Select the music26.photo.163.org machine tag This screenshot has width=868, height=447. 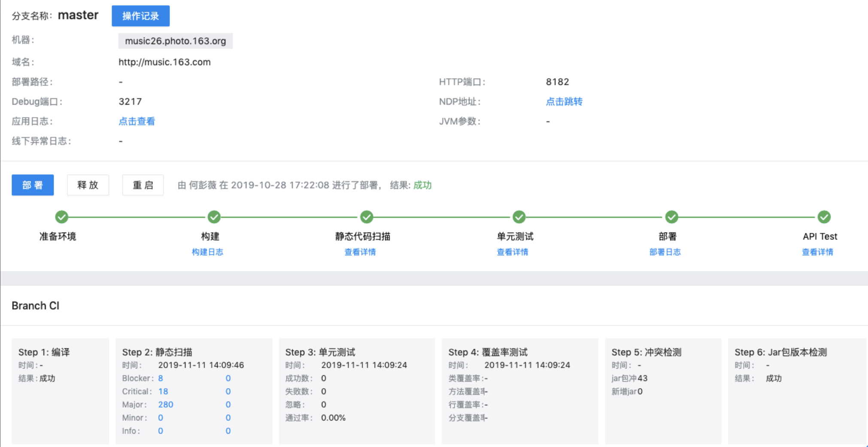point(176,41)
